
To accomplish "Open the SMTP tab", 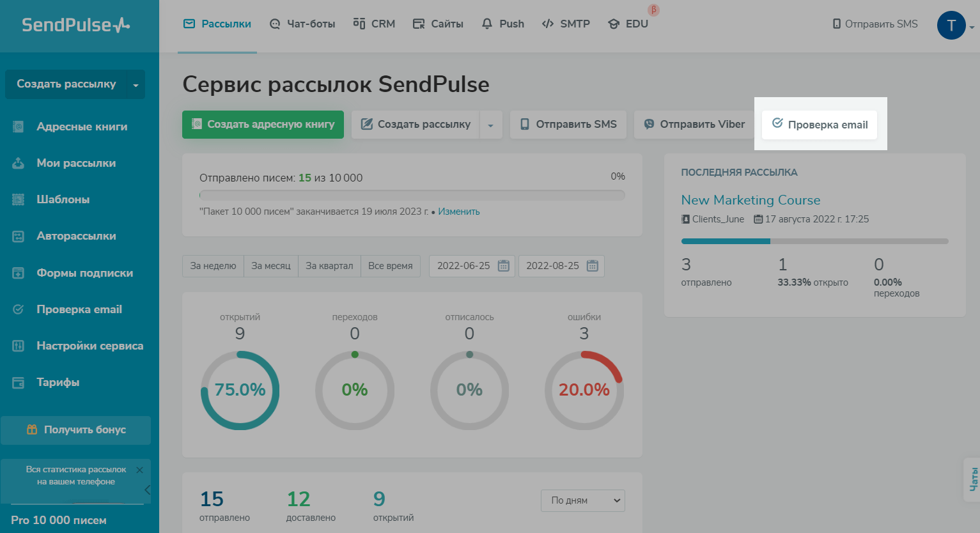I will click(566, 24).
